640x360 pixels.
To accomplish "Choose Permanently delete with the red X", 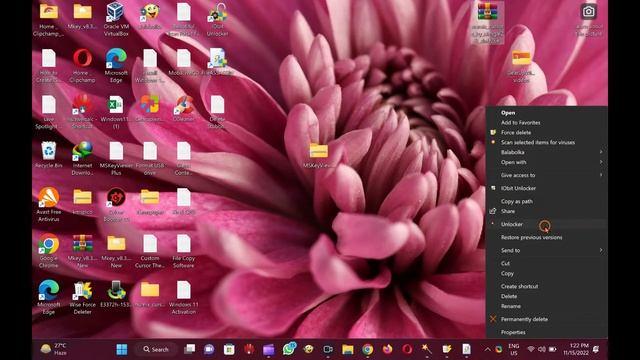I will tap(546, 319).
